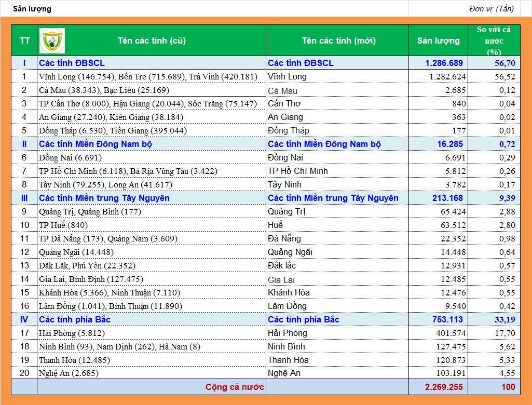Select the 'Cộng cả nước' total label

(235, 387)
